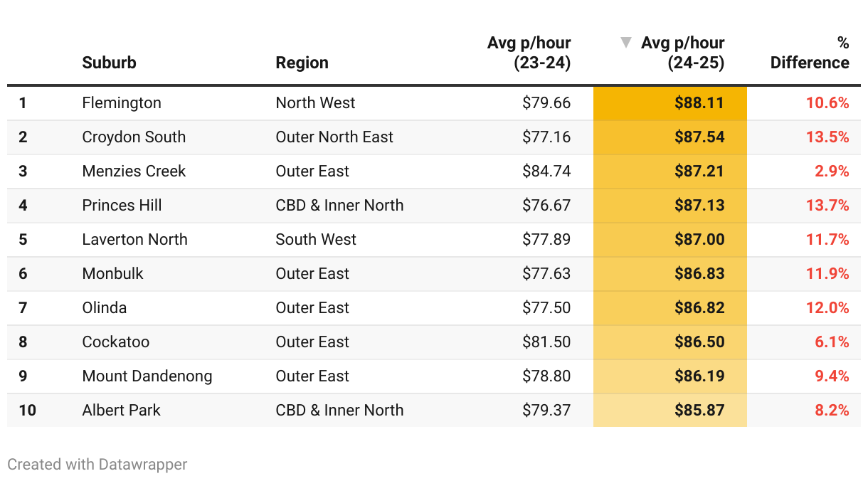
Task: Click the South West region cell
Action: click(x=316, y=240)
